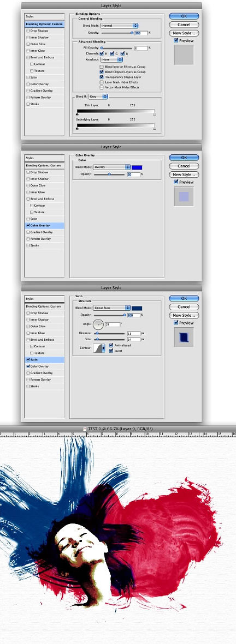Click the Satin Angle value field

112,324
